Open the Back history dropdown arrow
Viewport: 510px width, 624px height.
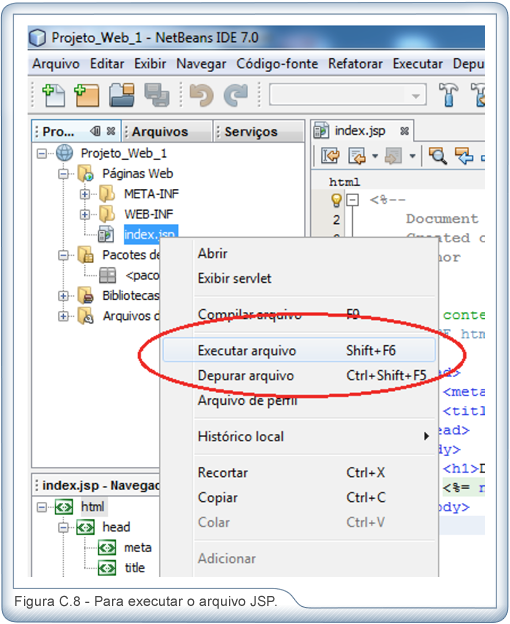pyautogui.click(x=375, y=156)
